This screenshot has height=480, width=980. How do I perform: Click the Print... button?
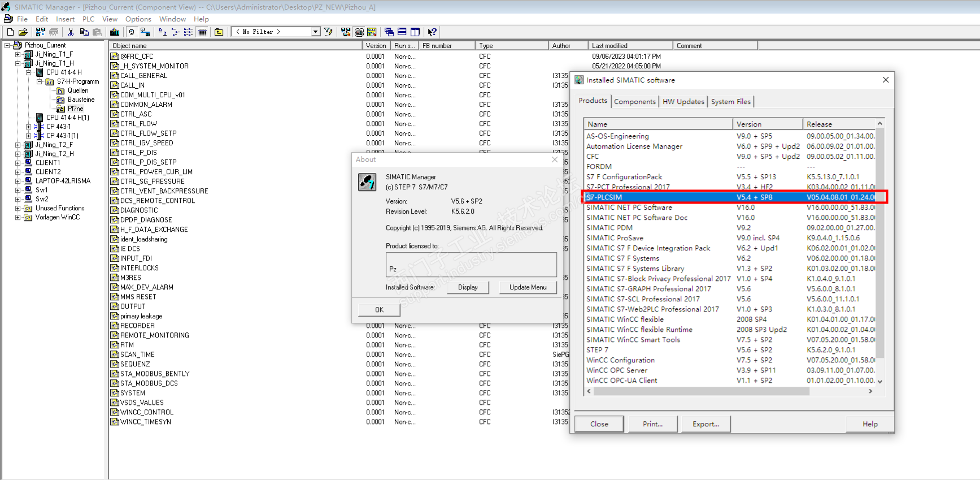click(653, 424)
